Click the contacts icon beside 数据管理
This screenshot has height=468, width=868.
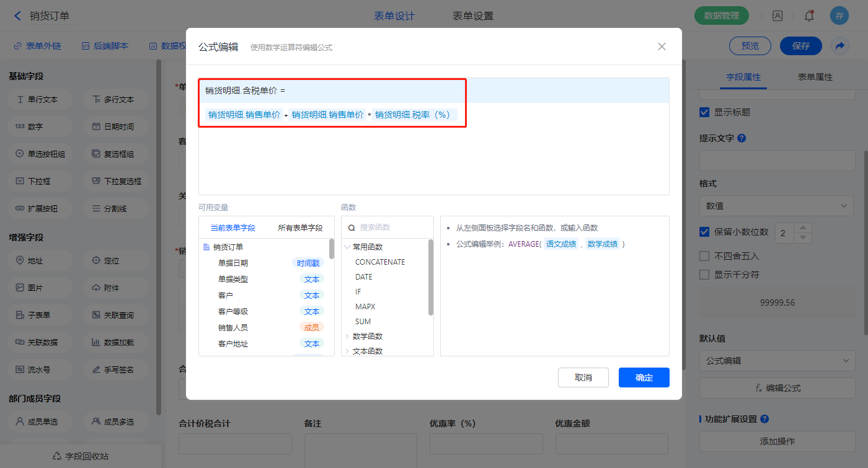tap(777, 16)
